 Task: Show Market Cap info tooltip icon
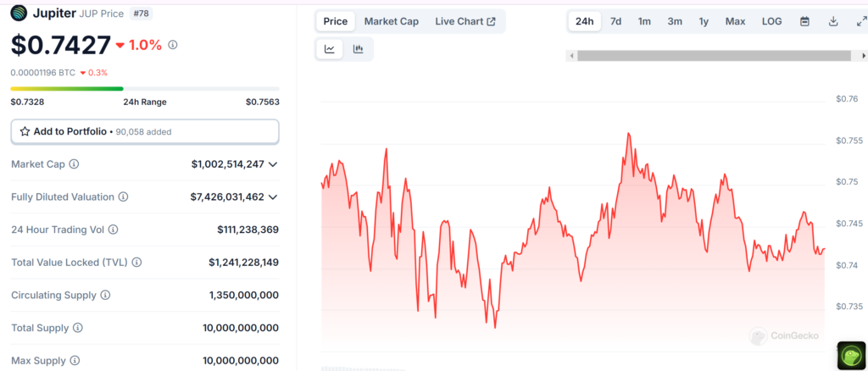(x=74, y=164)
